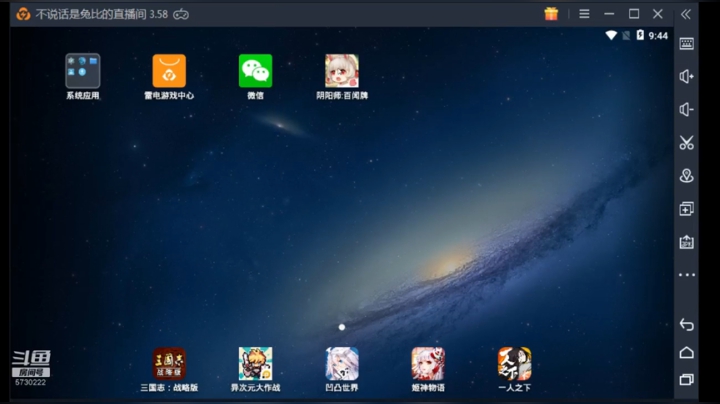The width and height of the screenshot is (720, 404).
Task: Select the home screen page indicator dot
Action: (342, 327)
